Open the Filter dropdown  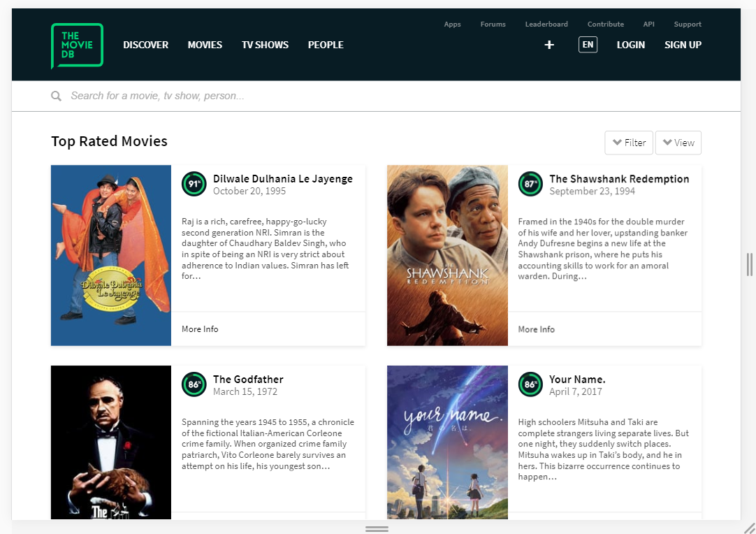[x=629, y=143]
